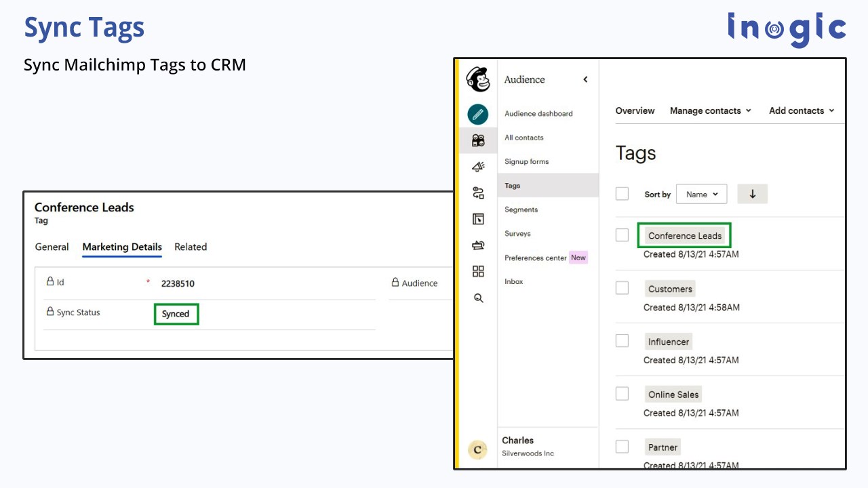Open the Integrations grid icon in the sidebar
This screenshot has width=868, height=488.
[478, 272]
